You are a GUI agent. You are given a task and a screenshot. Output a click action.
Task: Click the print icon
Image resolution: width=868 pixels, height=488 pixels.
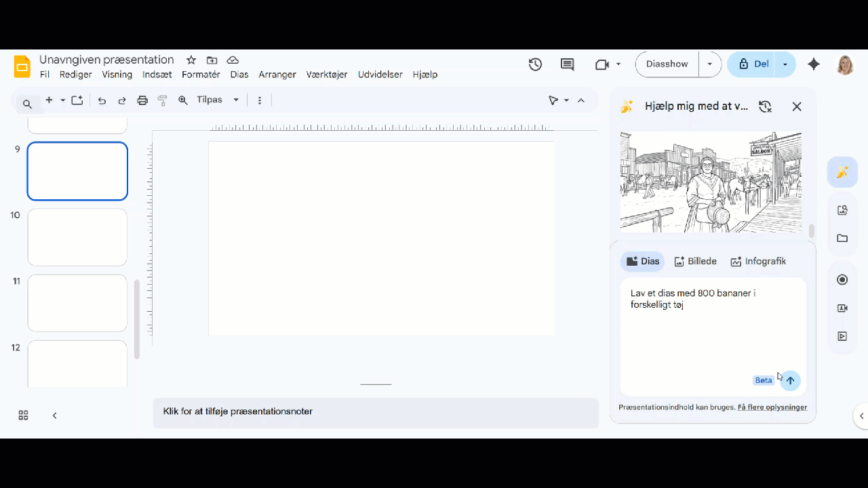pos(142,100)
